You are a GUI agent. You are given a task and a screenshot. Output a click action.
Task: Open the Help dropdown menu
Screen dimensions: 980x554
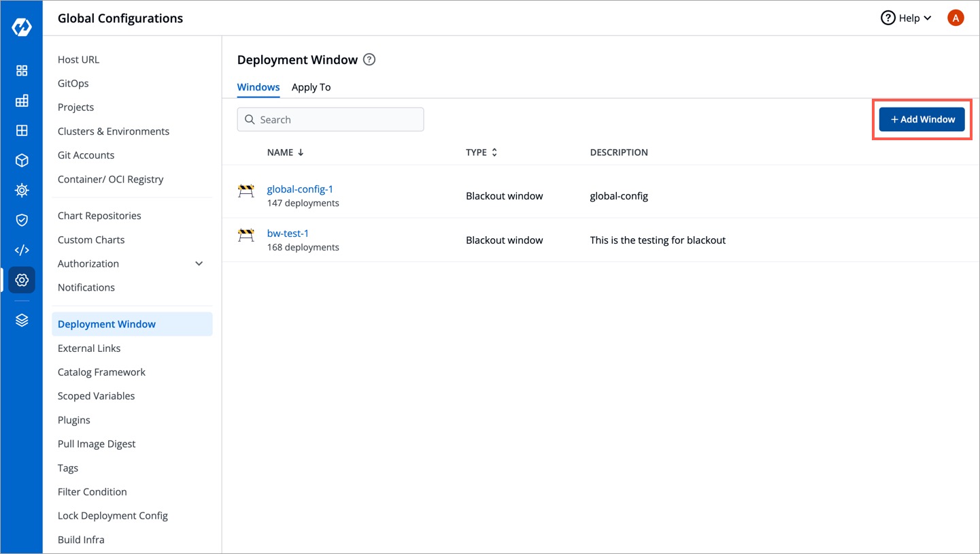[x=905, y=18]
